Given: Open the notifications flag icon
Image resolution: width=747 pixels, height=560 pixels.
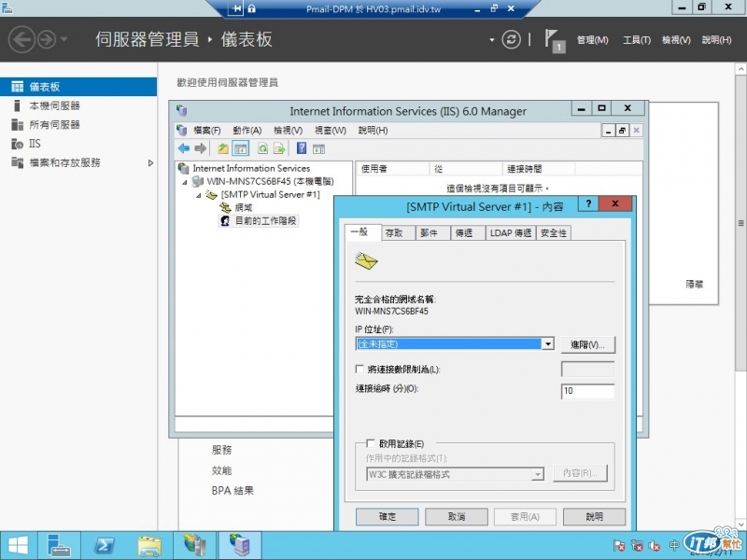Looking at the screenshot, I should tap(554, 41).
